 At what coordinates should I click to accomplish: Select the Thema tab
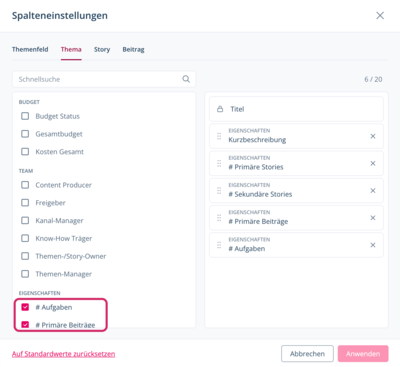71,49
